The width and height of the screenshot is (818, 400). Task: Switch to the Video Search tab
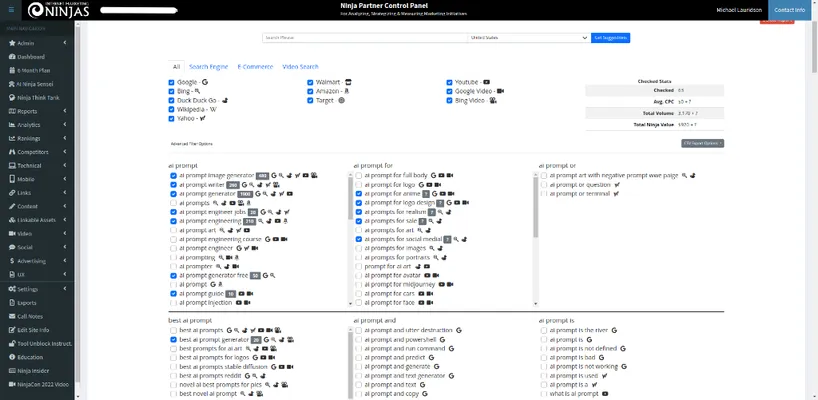(x=300, y=66)
